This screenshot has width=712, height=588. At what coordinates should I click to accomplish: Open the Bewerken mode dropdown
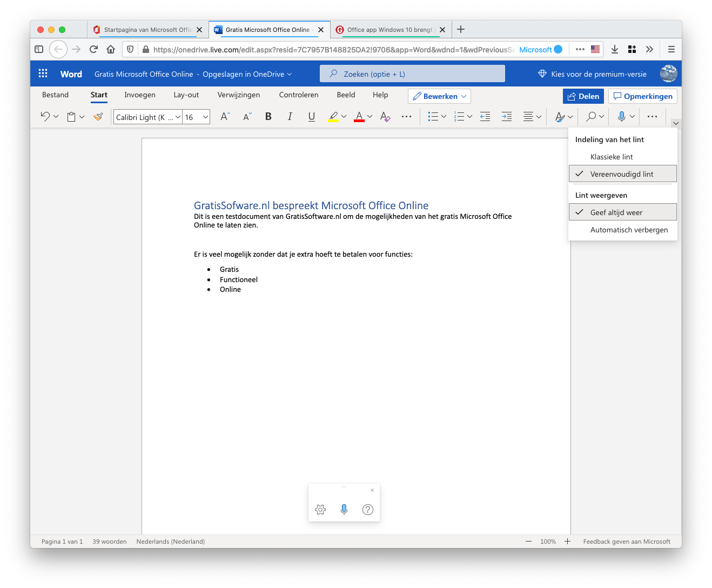pos(439,96)
